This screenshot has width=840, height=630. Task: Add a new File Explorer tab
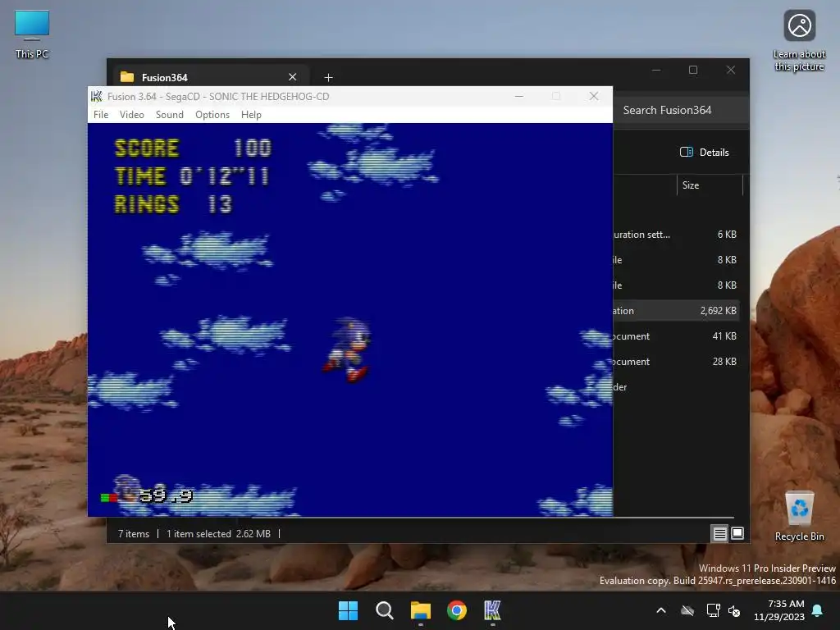(328, 78)
